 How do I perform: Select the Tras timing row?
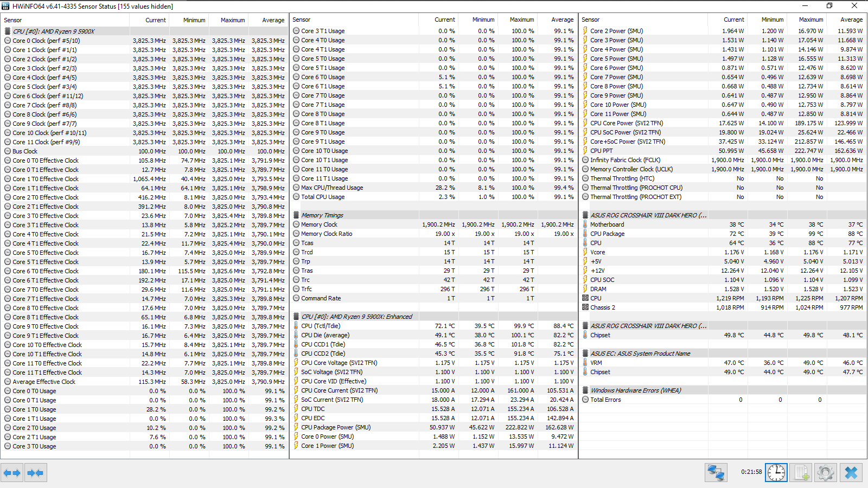[x=433, y=271]
